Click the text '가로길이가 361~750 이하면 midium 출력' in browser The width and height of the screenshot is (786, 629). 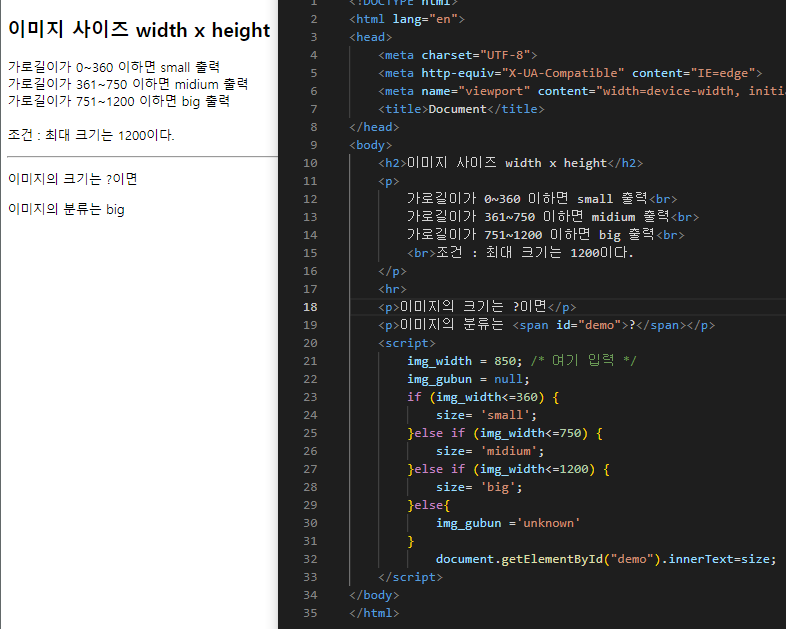pyautogui.click(x=128, y=84)
